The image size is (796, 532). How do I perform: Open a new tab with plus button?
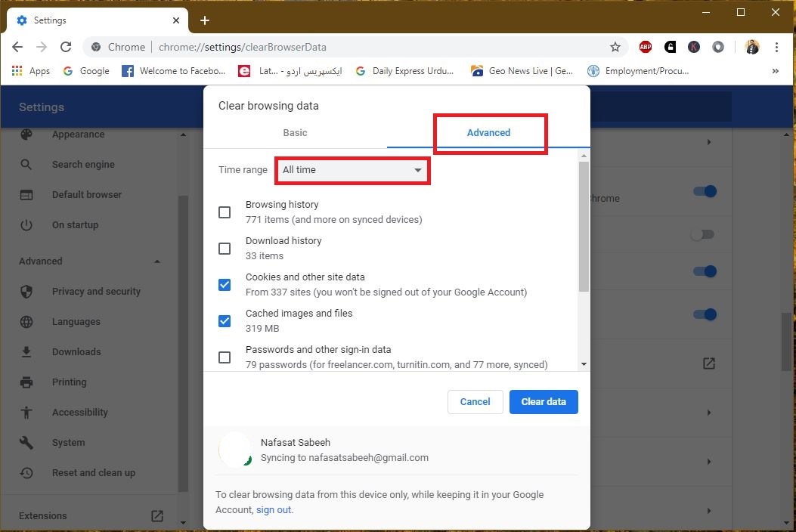(205, 20)
